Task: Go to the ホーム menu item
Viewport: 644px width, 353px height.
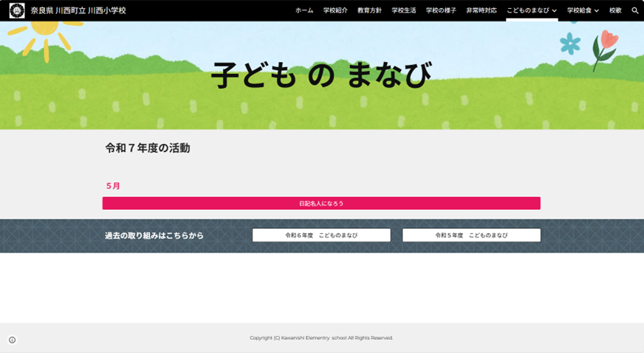Action: 304,11
